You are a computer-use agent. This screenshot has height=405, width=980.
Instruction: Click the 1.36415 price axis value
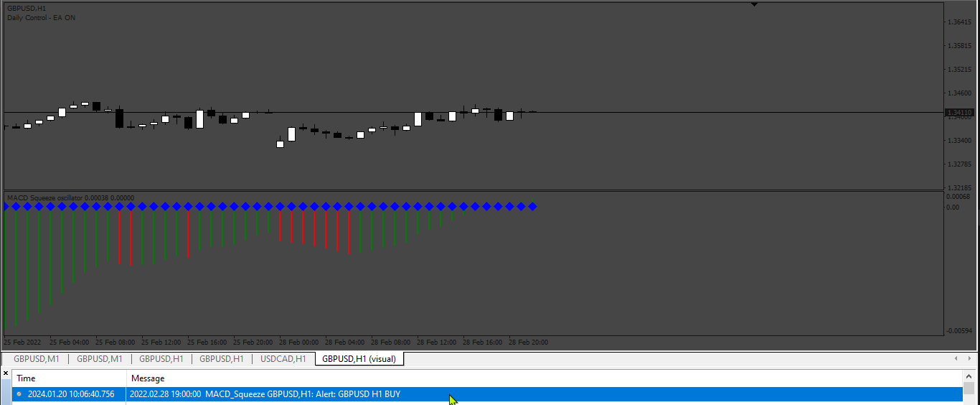959,22
